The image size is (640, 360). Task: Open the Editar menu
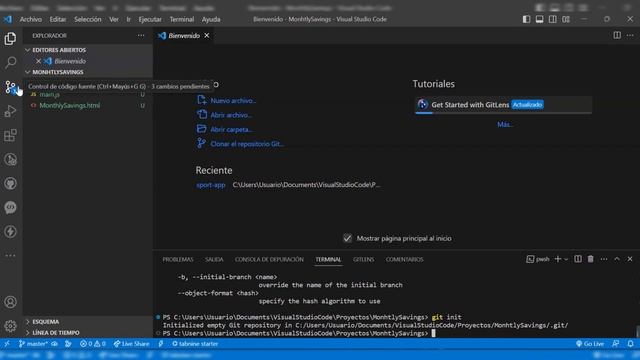[58, 19]
